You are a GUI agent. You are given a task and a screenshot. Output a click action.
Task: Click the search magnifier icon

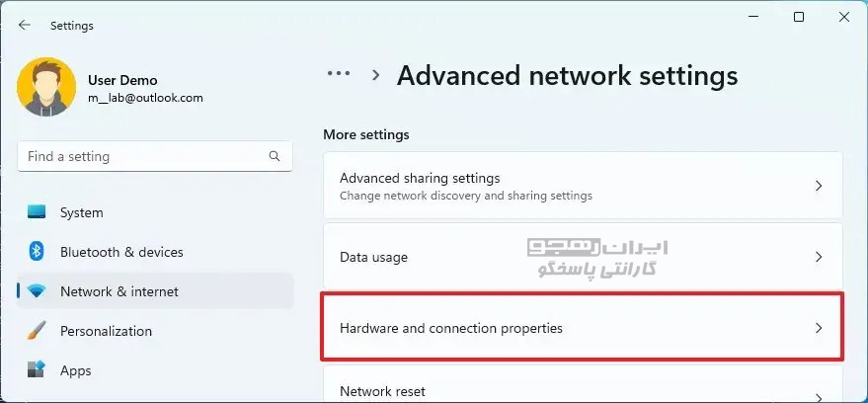click(x=275, y=156)
